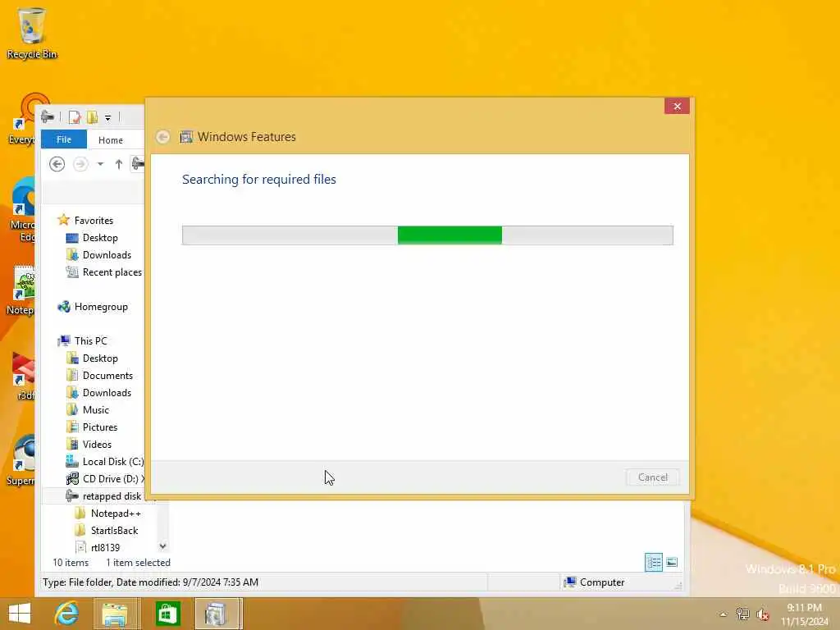Switch Explorer to large icons view
Image resolution: width=840 pixels, height=630 pixels.
(672, 562)
